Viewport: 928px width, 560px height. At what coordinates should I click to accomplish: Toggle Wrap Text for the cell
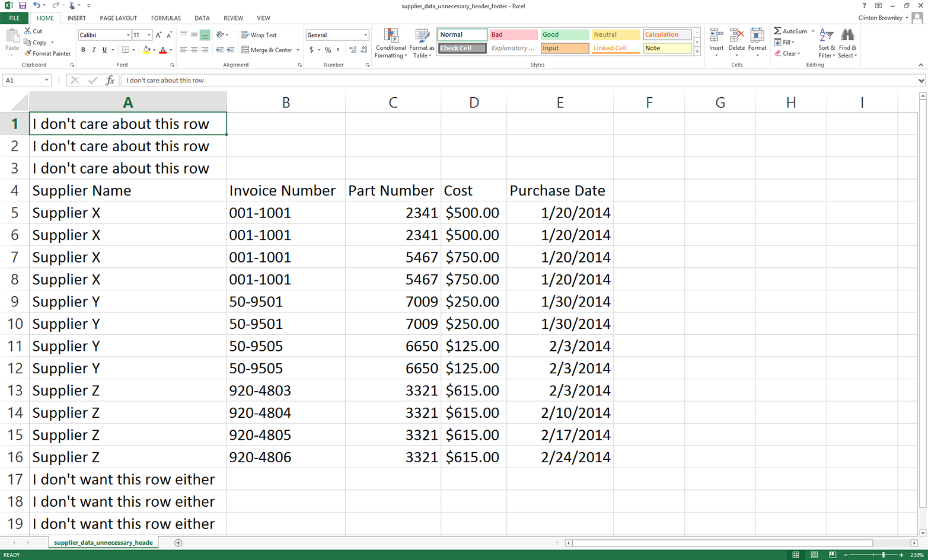(x=259, y=35)
